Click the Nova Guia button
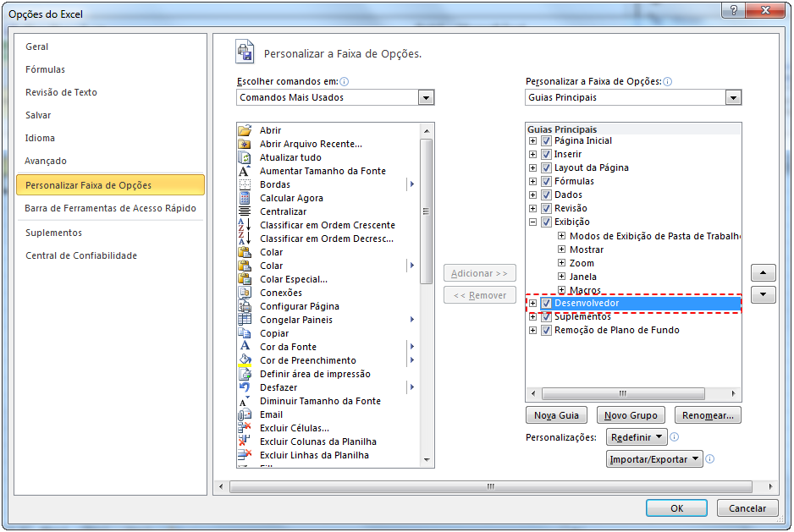The width and height of the screenshot is (794, 532). click(x=557, y=414)
